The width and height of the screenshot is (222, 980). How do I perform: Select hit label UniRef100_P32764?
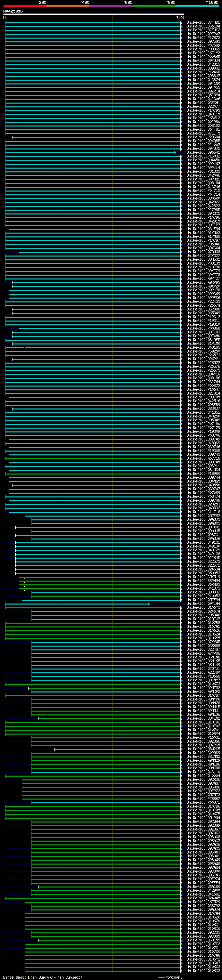(x=203, y=382)
